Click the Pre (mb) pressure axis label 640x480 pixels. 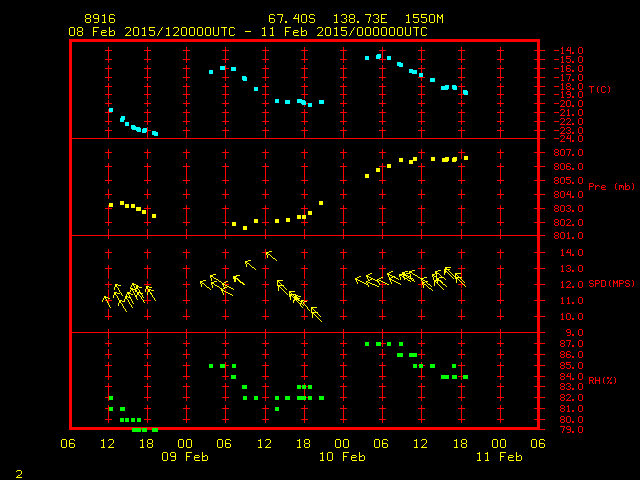click(611, 187)
